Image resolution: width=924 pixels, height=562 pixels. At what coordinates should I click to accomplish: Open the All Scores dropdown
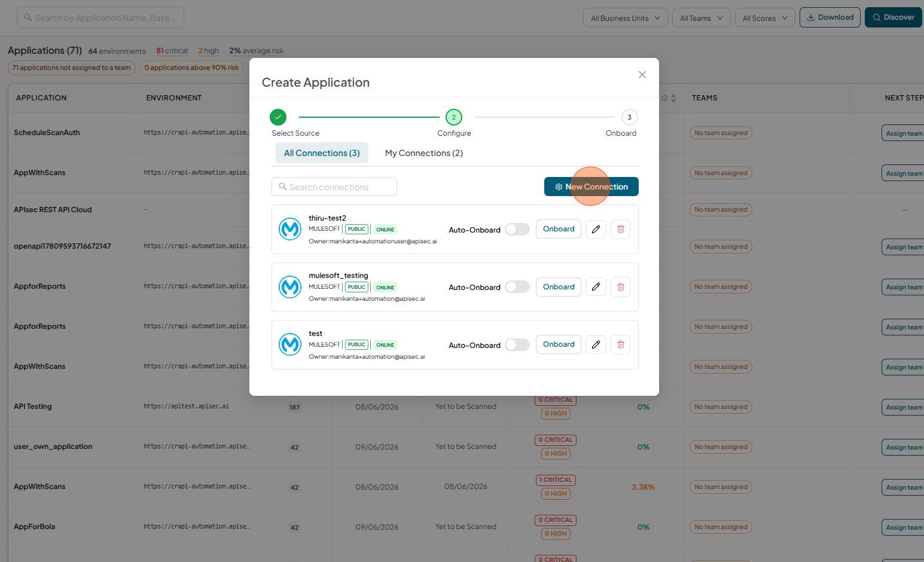coord(765,18)
